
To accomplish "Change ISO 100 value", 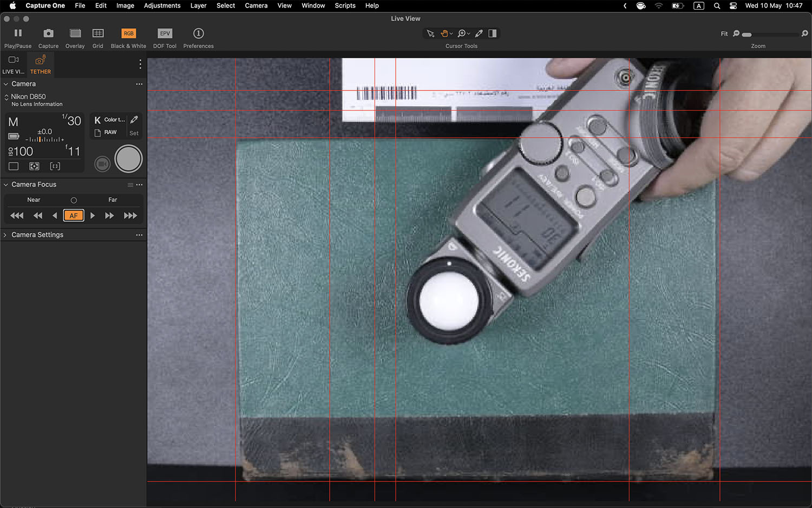I will 21,152.
